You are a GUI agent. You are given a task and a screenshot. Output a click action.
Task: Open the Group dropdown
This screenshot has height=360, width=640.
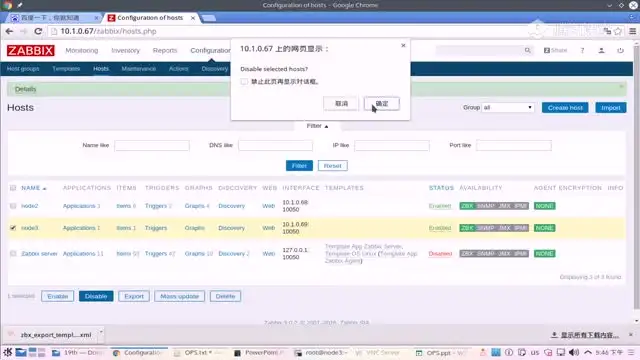[508, 108]
